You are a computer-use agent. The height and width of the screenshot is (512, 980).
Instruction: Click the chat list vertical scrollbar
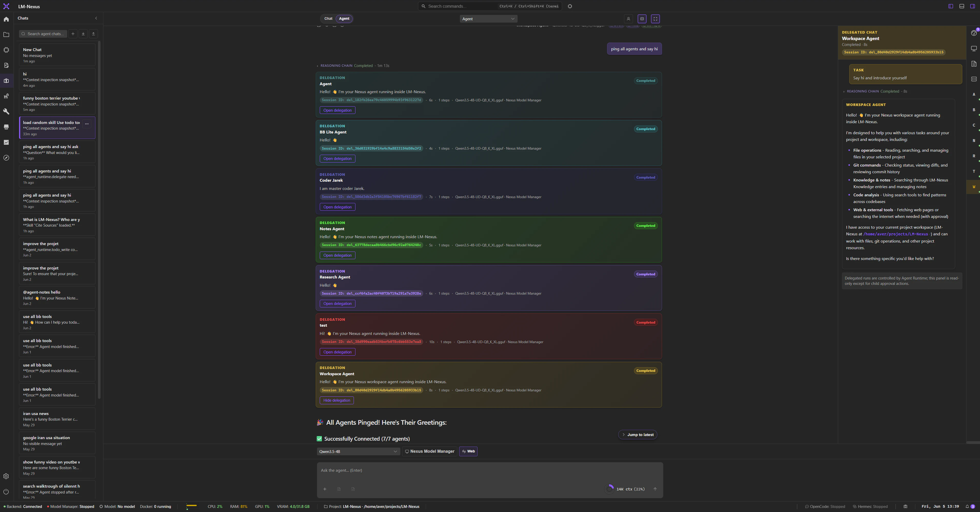99,220
